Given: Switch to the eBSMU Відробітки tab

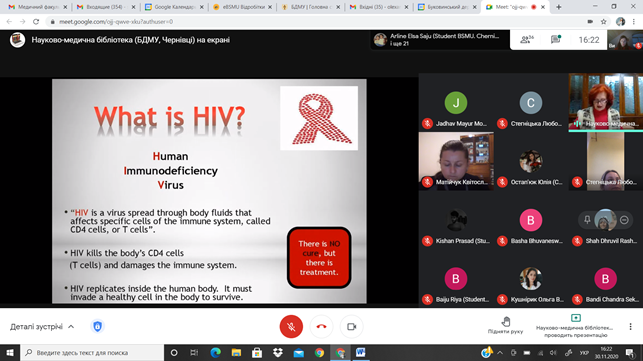Looking at the screenshot, I should click(243, 7).
